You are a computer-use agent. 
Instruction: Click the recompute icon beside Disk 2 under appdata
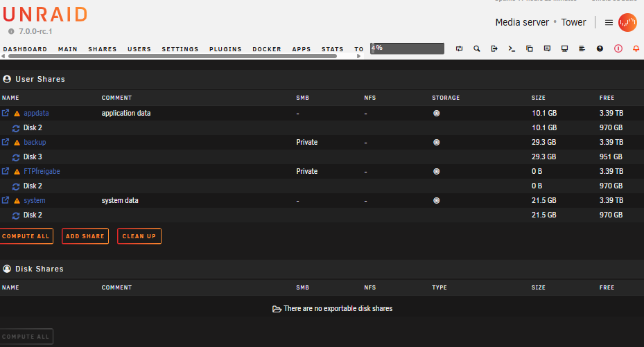point(16,128)
